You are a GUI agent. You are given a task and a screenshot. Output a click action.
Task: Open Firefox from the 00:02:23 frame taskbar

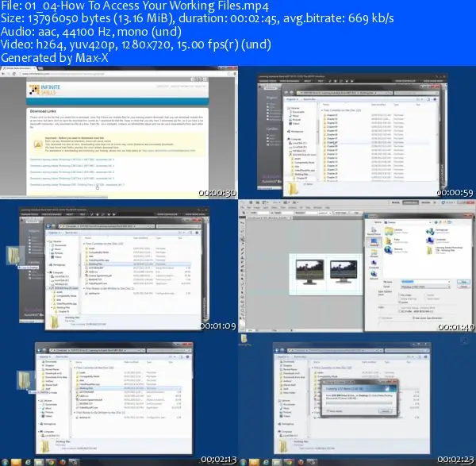(300, 462)
